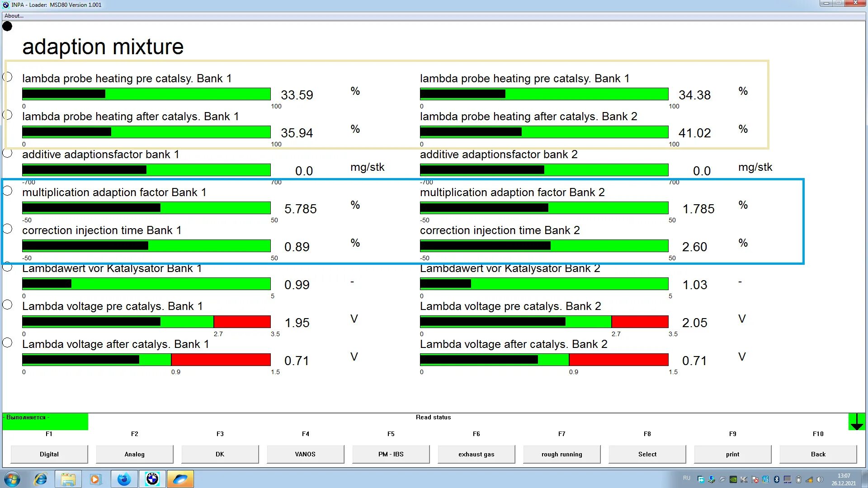Open the BMW INPA taskbar icon
868x488 pixels.
tap(152, 479)
